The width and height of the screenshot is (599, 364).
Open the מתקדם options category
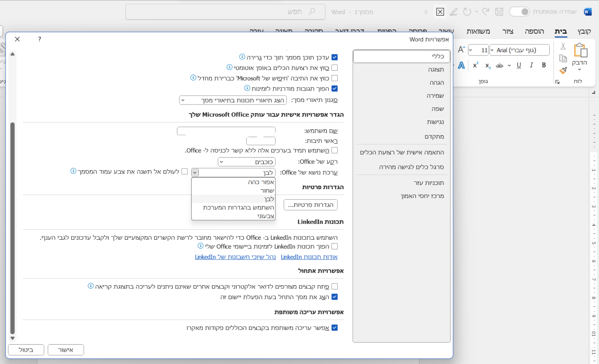click(402, 136)
